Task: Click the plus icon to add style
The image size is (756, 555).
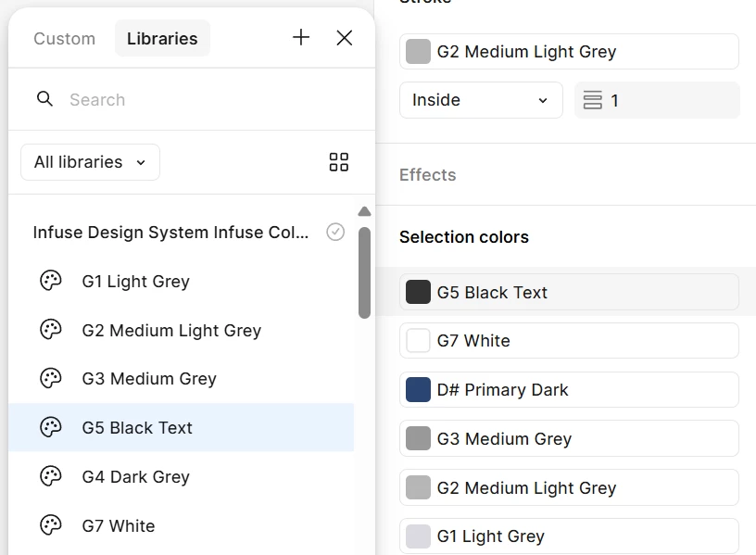Action: pyautogui.click(x=301, y=38)
